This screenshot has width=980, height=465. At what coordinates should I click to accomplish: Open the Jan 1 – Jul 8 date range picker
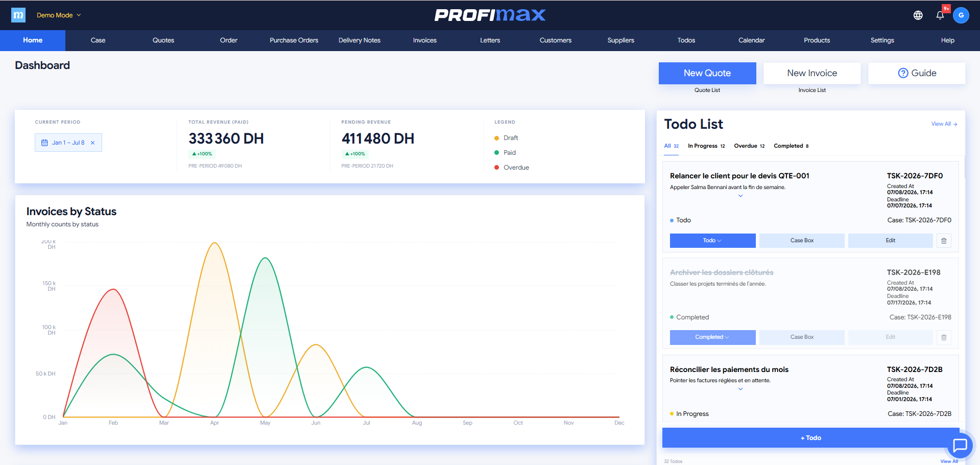(x=68, y=143)
